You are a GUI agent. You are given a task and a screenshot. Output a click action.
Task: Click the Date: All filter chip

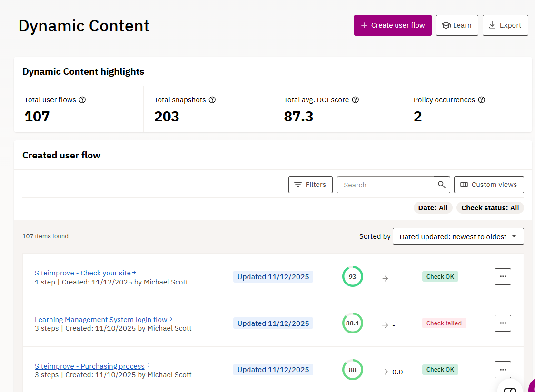(x=433, y=208)
